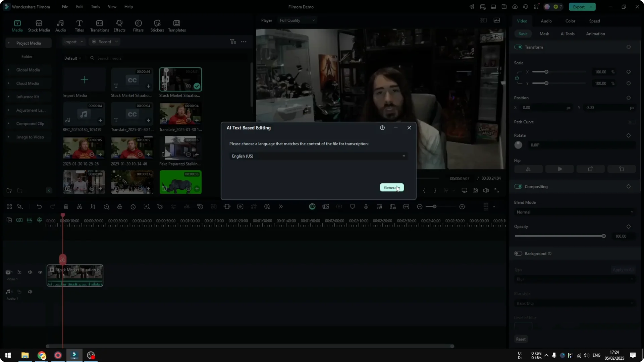644x362 pixels.
Task: Click the Export button
Action: (x=579, y=7)
